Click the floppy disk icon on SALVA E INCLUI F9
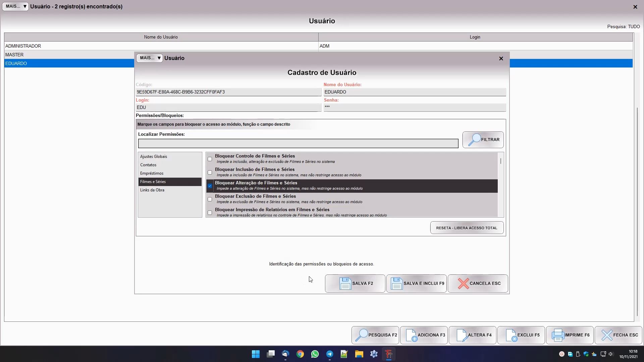Viewport: 644px width, 362px height. 396,284
